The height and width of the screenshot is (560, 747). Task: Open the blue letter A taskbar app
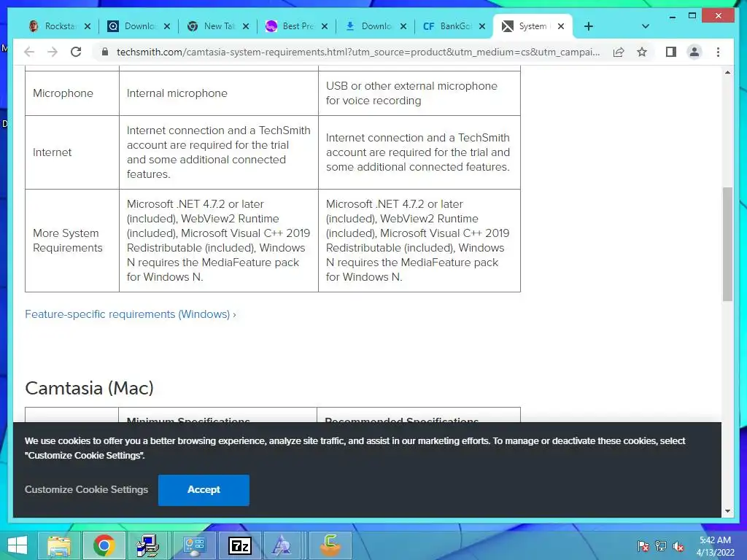coord(282,545)
